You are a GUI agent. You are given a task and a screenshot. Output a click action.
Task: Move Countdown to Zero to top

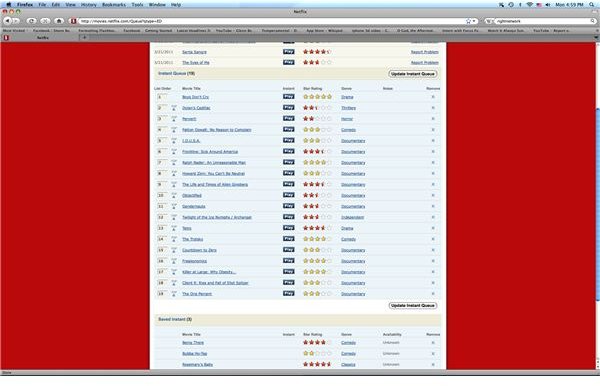[x=174, y=250]
